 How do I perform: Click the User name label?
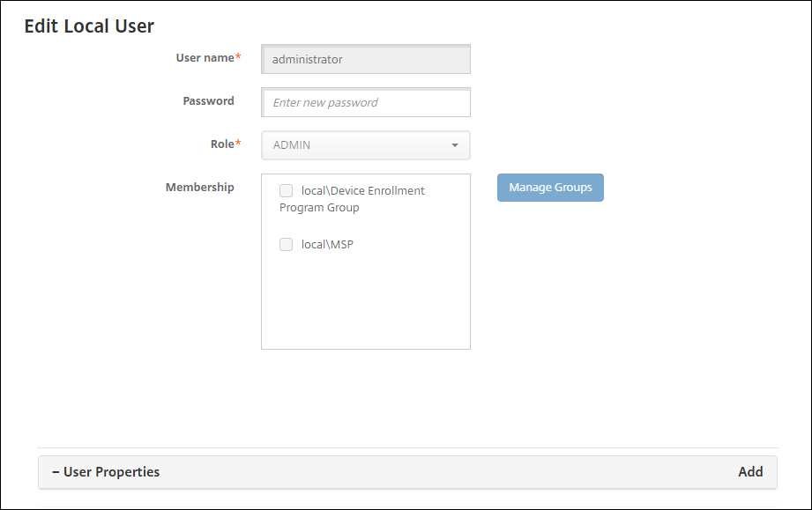point(205,58)
